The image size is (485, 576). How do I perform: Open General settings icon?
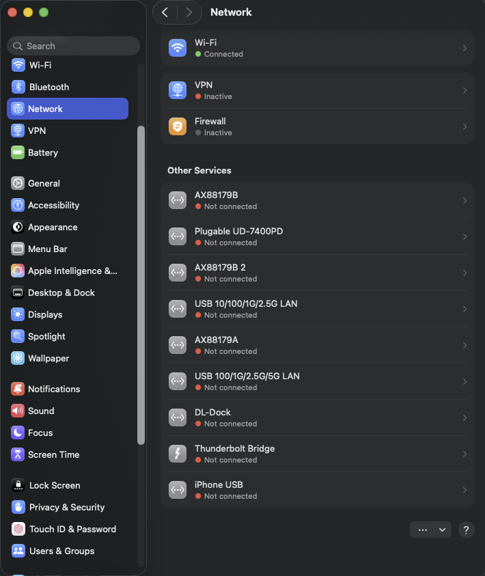[x=18, y=183]
